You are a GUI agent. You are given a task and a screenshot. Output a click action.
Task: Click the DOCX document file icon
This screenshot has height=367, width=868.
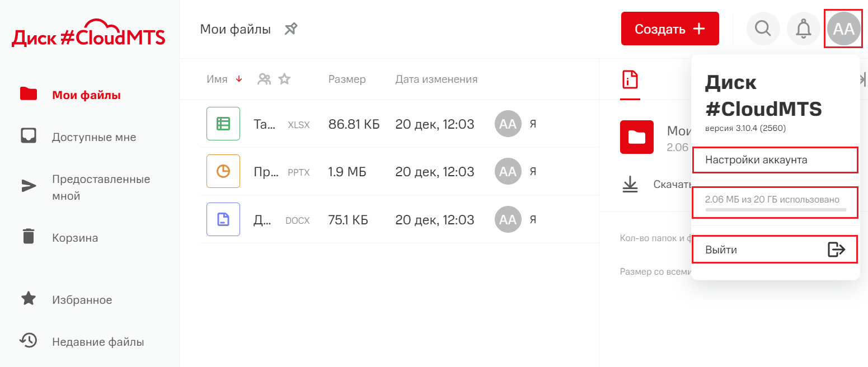223,219
